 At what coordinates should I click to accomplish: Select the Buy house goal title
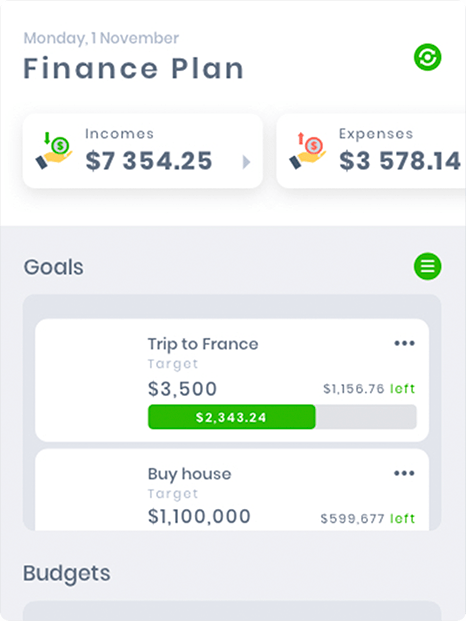pos(190,474)
